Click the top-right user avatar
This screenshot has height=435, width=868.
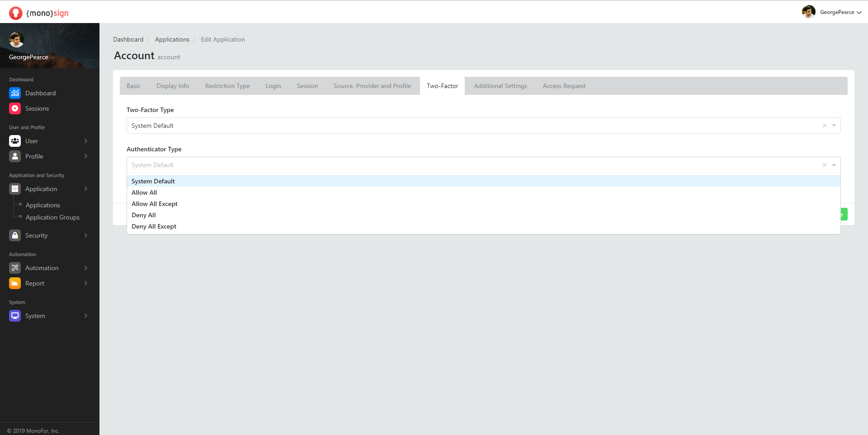tap(808, 12)
